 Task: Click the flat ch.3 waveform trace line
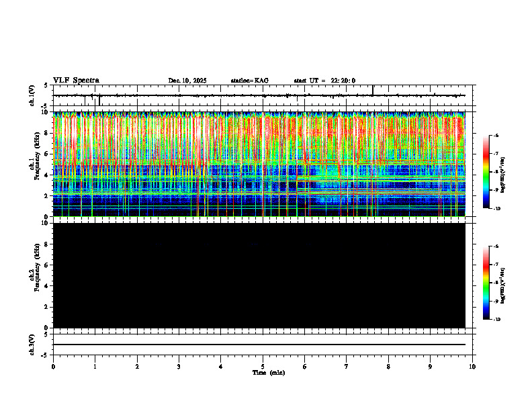tap(259, 345)
